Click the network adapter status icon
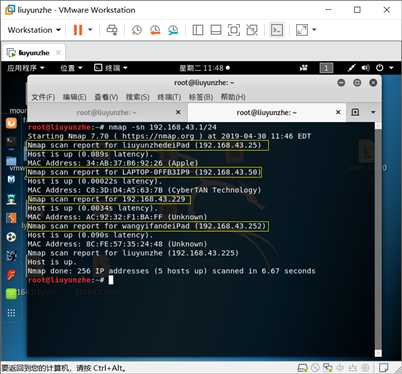402x374 pixels. (328, 368)
